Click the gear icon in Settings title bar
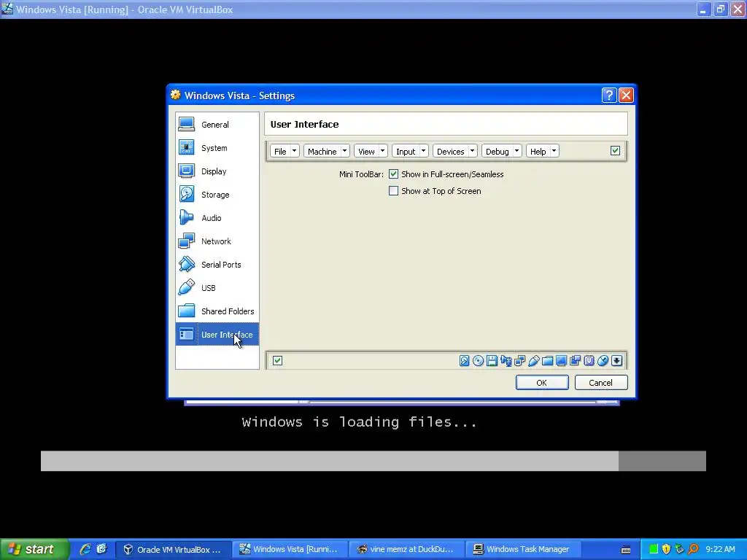Image resolution: width=747 pixels, height=560 pixels. tap(176, 95)
